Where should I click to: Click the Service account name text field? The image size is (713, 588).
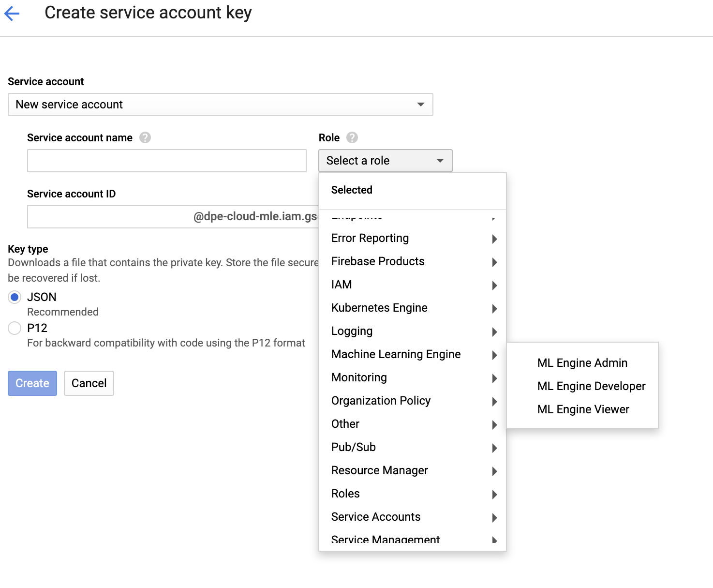coord(166,161)
